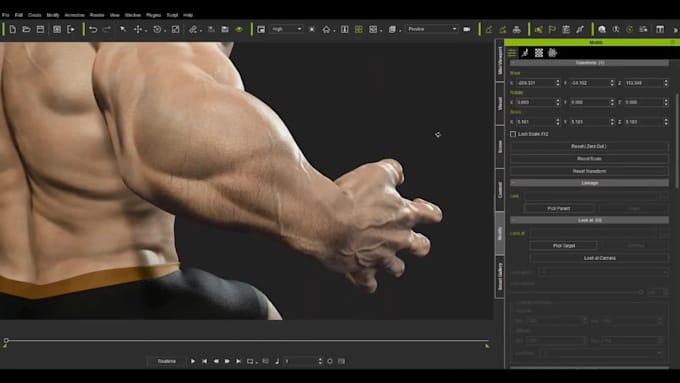
Task: Show more toolbar items via chevron
Action: coord(675,30)
